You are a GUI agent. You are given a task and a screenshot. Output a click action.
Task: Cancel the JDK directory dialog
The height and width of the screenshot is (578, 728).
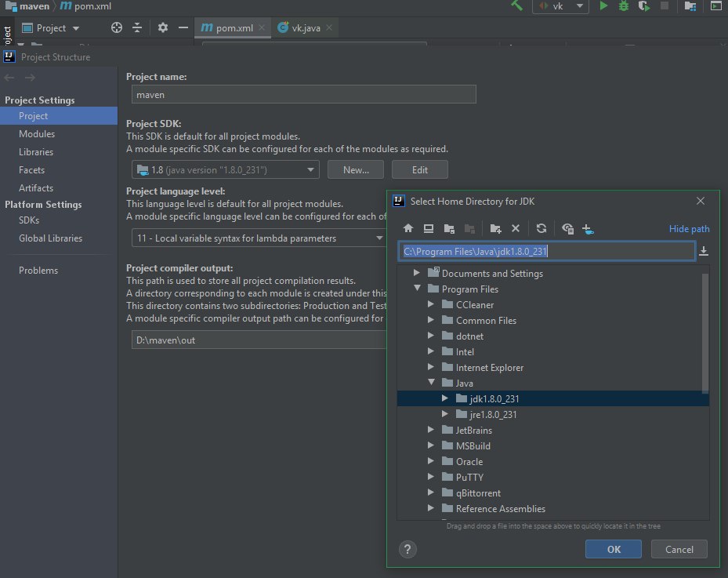pyautogui.click(x=679, y=549)
